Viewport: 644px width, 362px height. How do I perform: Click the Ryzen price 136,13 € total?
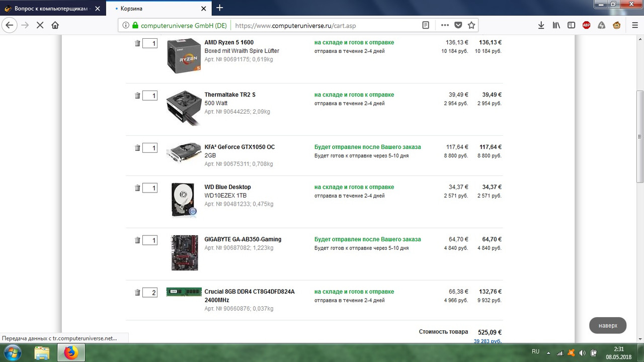click(x=490, y=43)
